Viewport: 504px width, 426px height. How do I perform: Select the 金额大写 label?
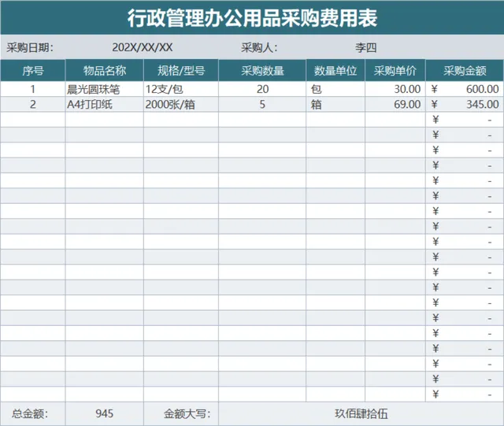click(x=187, y=413)
